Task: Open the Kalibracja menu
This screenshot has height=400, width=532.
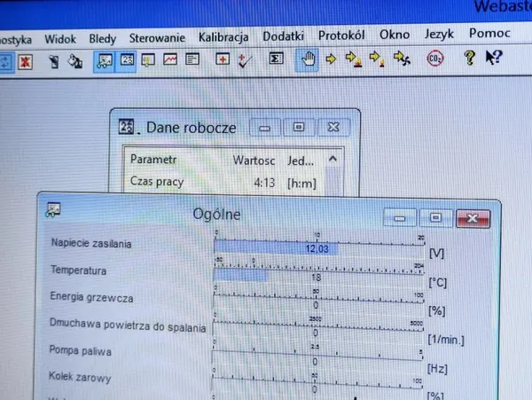Action: coord(223,37)
